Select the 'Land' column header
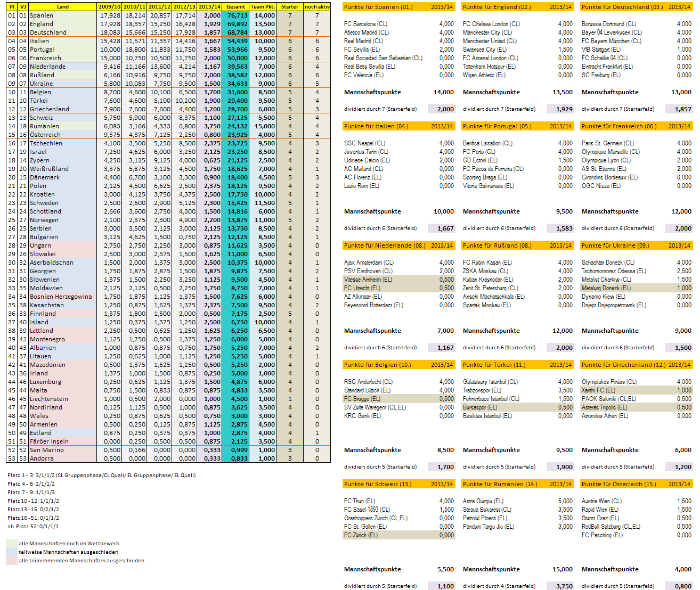Viewport: 700px width, 590px height. [x=63, y=7]
